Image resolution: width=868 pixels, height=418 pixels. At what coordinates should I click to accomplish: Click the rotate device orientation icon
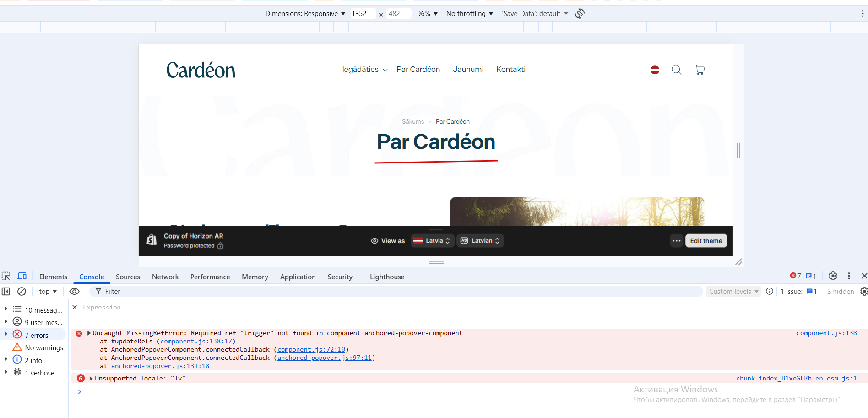pyautogui.click(x=580, y=14)
